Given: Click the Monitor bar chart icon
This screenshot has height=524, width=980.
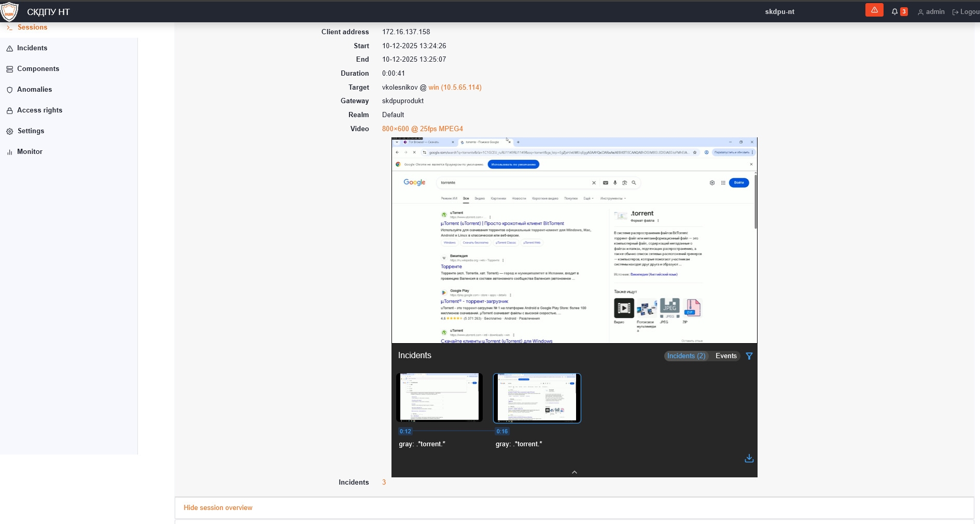Looking at the screenshot, I should click(9, 152).
